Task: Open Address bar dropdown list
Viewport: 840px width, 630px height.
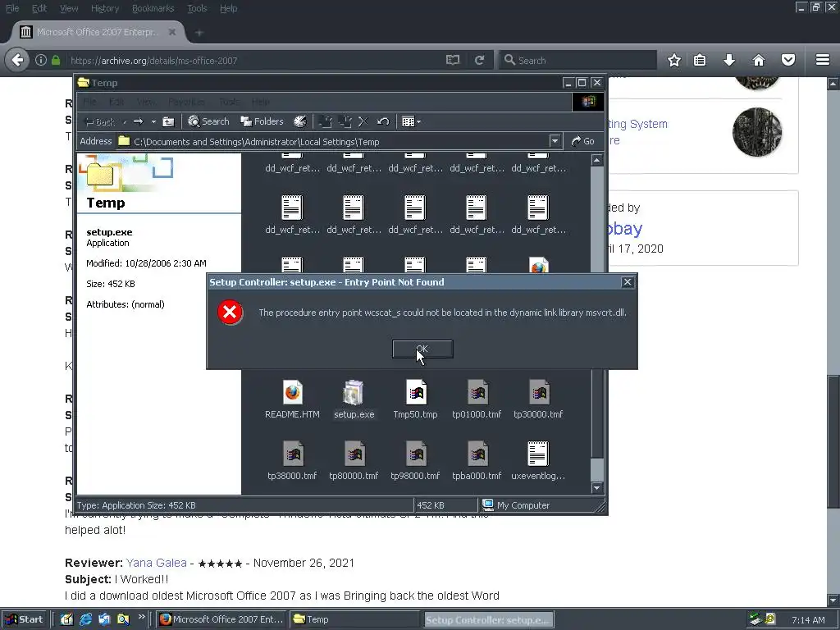Action: tap(555, 141)
